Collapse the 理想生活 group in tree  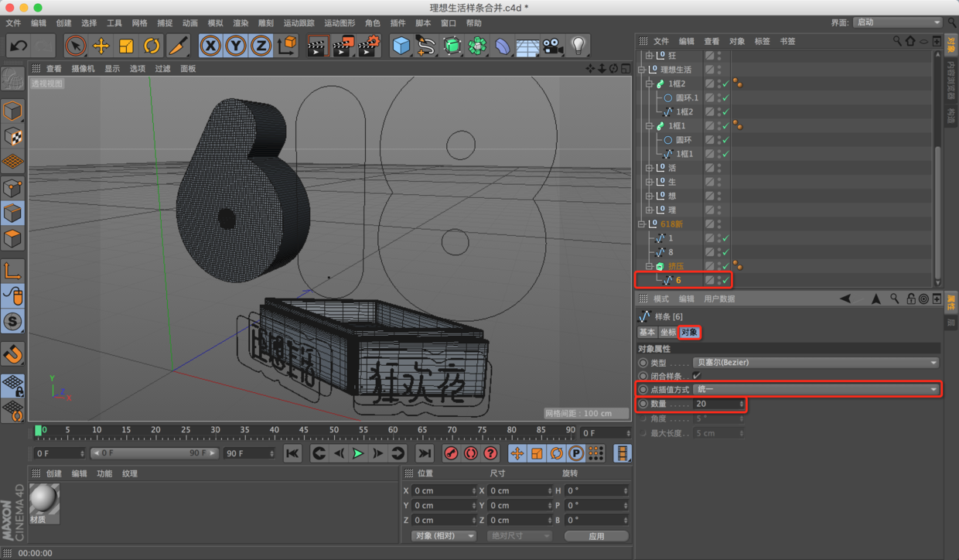(642, 70)
